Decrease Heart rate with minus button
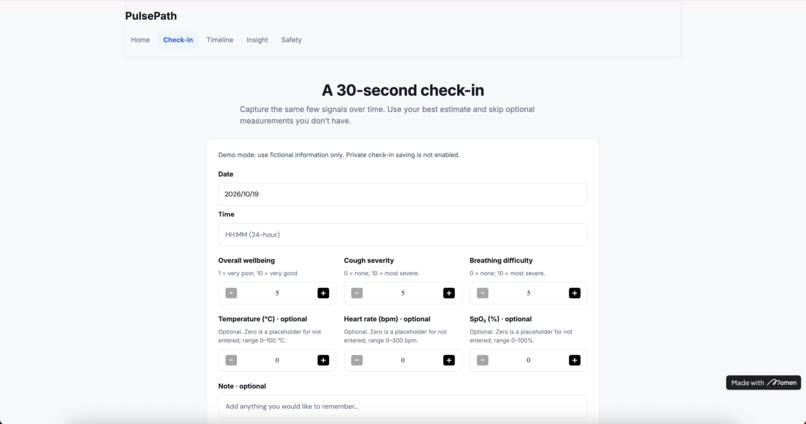The image size is (806, 424). point(357,360)
